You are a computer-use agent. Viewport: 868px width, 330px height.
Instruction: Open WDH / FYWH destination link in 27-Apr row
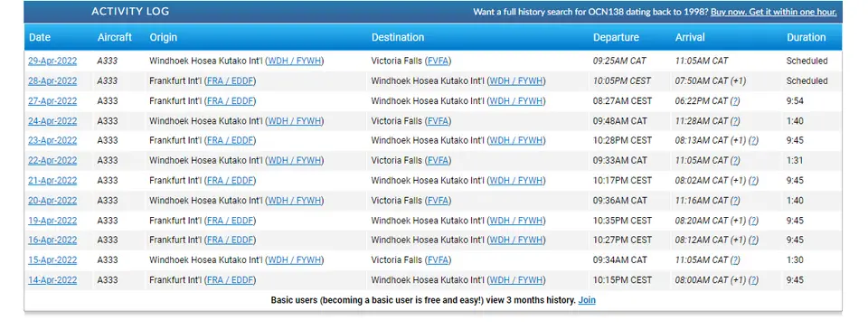[x=516, y=100]
